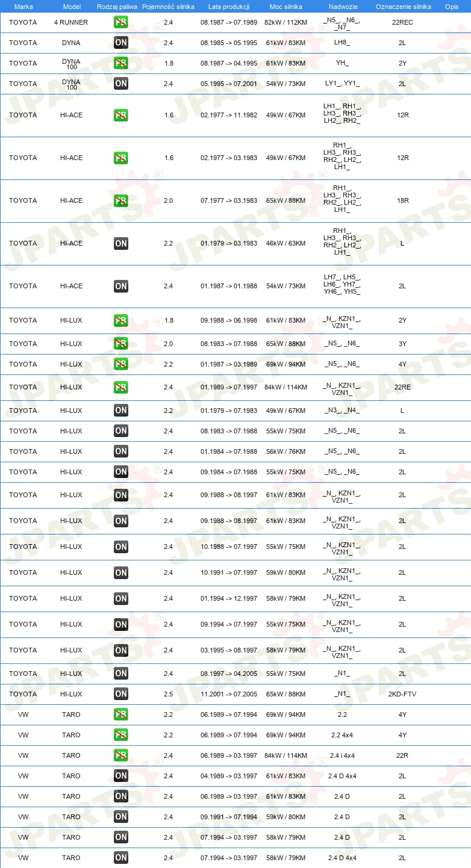471x868 pixels.
Task: Click the Oznaczenie silnika column header
Action: [x=403, y=7]
